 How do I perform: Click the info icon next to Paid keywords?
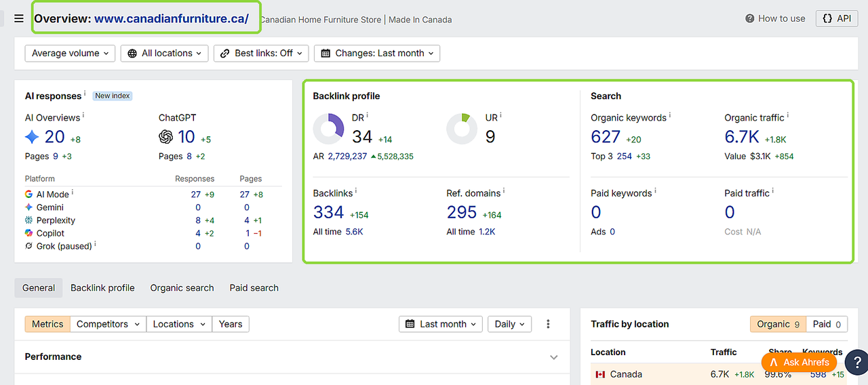pos(655,192)
